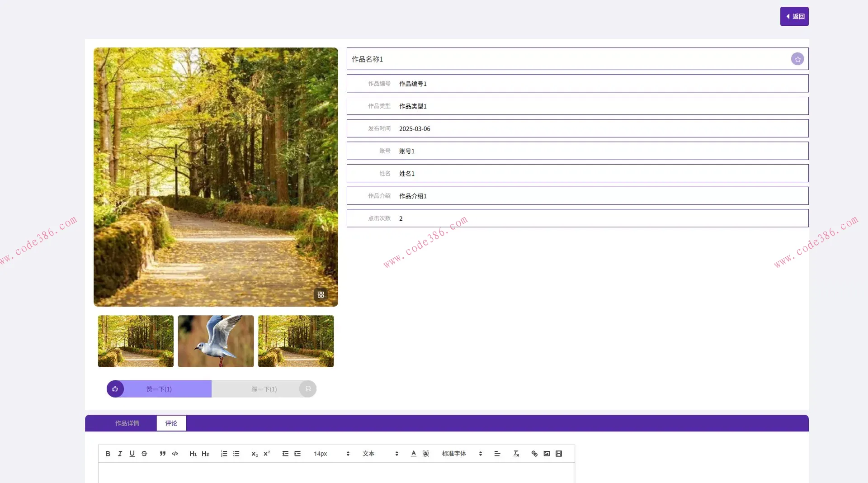Apply superscript formatting
Image resolution: width=868 pixels, height=483 pixels.
tap(267, 454)
